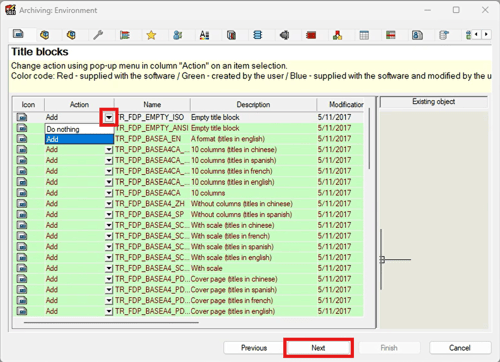Click the row icon for TR_FDP_BASEA4_SP

22,214
